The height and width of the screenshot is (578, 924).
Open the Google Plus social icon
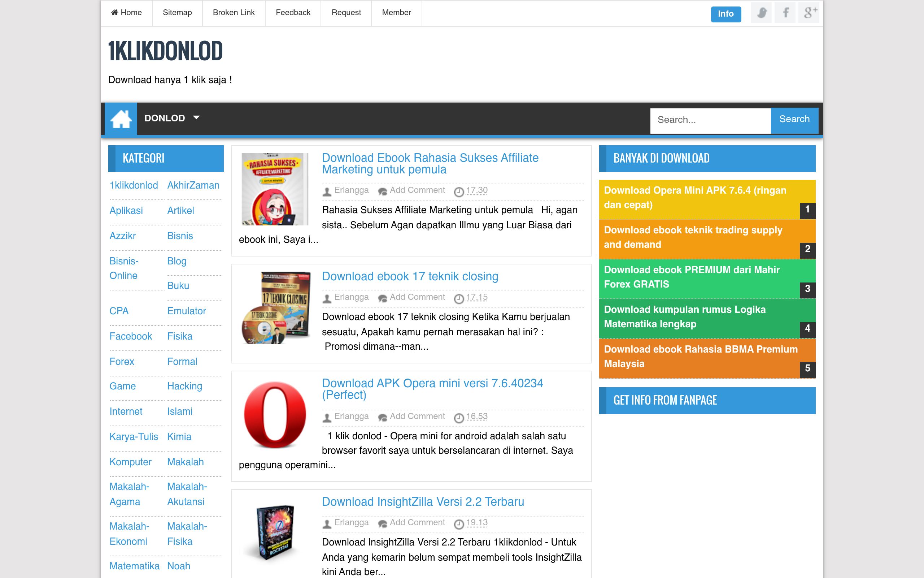point(809,13)
